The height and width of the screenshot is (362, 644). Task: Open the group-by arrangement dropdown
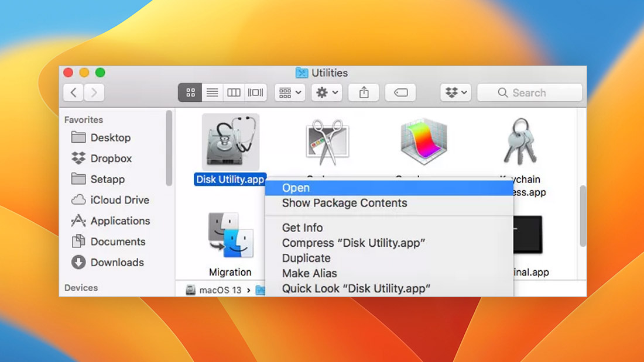[x=290, y=93]
